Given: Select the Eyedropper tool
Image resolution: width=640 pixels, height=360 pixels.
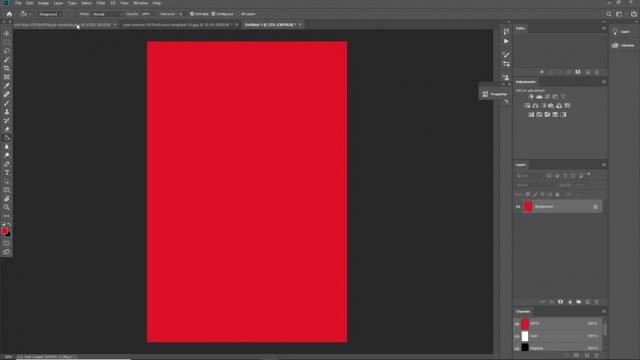Looking at the screenshot, I should [x=7, y=86].
